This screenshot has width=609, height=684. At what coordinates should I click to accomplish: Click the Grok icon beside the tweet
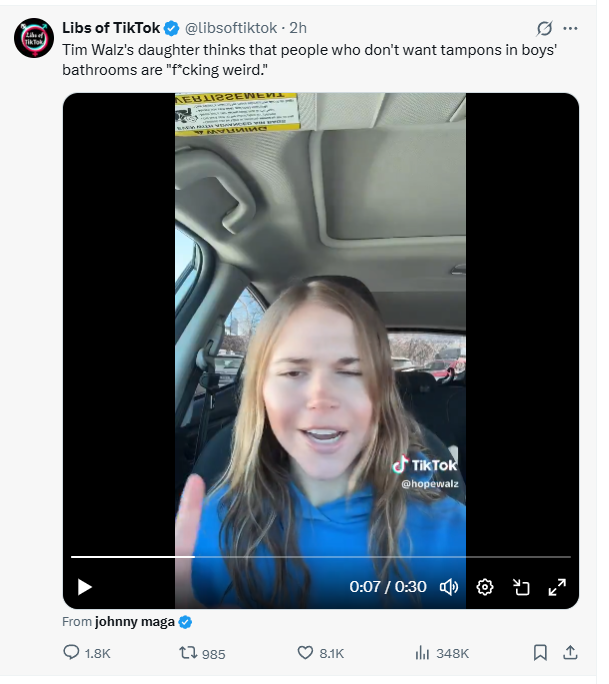click(544, 29)
